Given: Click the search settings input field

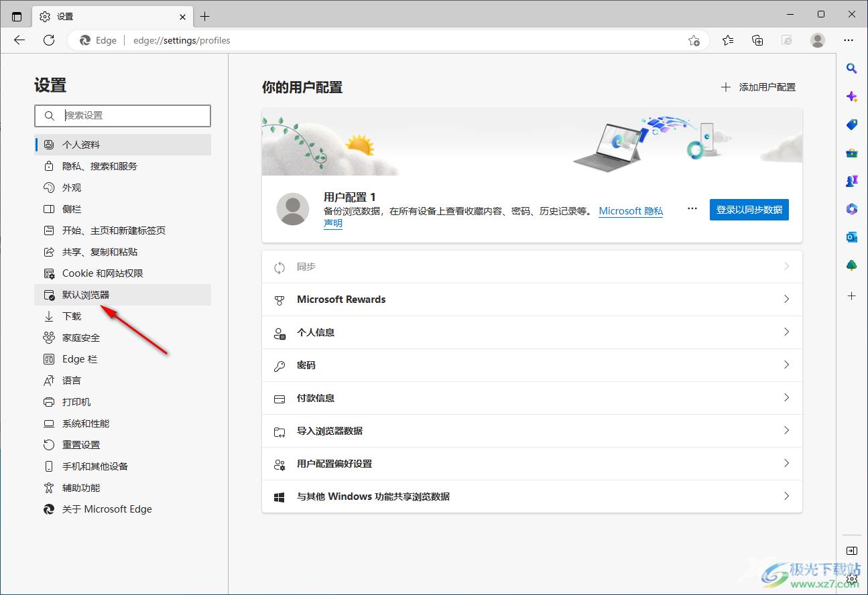Looking at the screenshot, I should click(123, 115).
